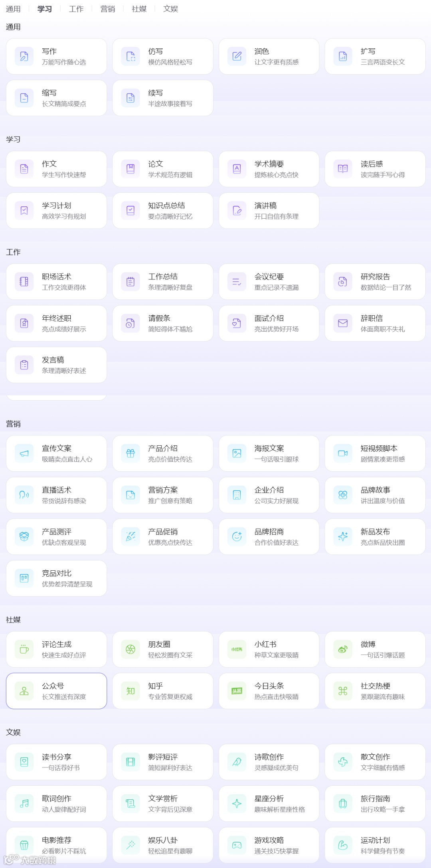
Task: Select the 学习 tab
Action: (45, 9)
